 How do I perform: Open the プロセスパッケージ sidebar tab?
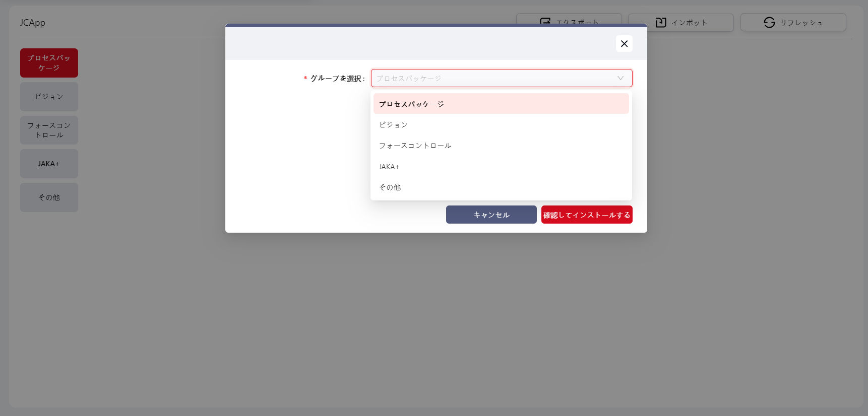point(49,63)
